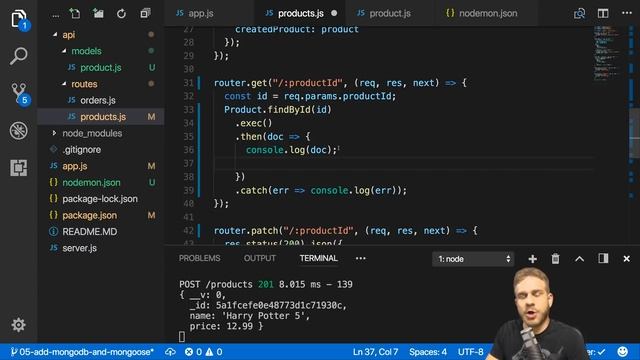Open warnings count in status bar
This screenshot has width=640, height=360.
coord(214,352)
